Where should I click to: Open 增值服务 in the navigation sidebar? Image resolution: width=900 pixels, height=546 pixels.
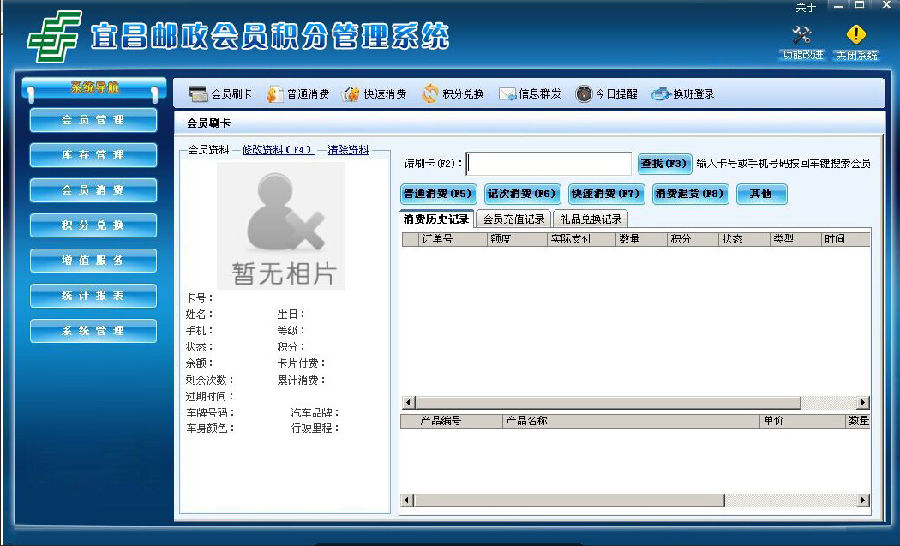click(94, 261)
